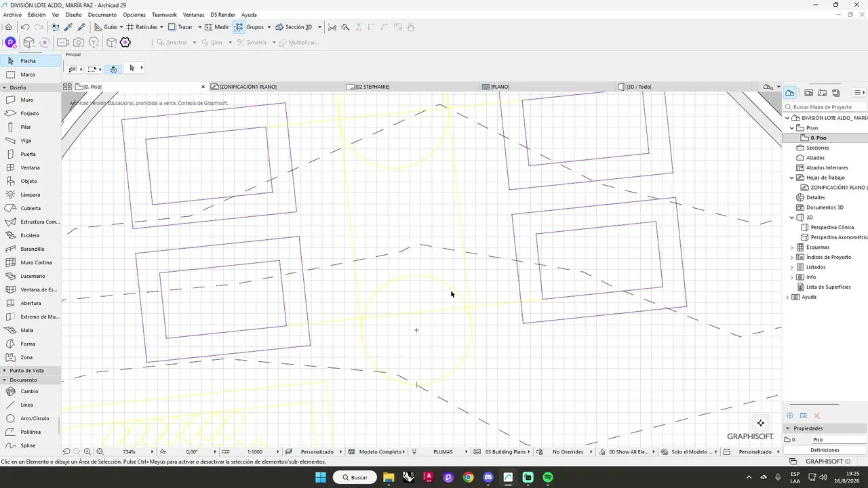Select the Escalera stair tool
The height and width of the screenshot is (488, 868).
[31, 235]
